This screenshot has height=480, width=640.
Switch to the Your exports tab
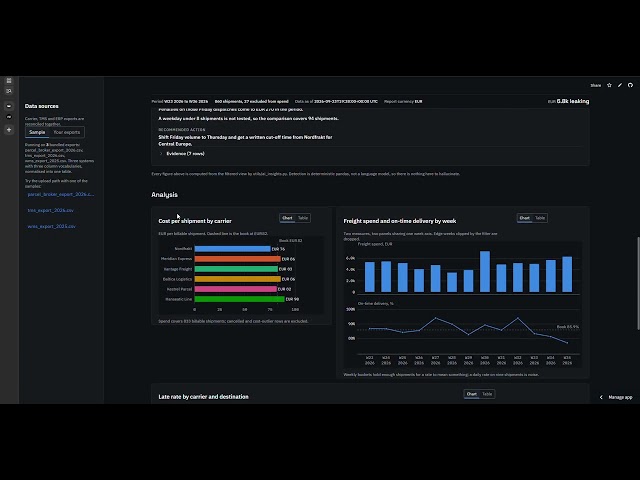67,132
